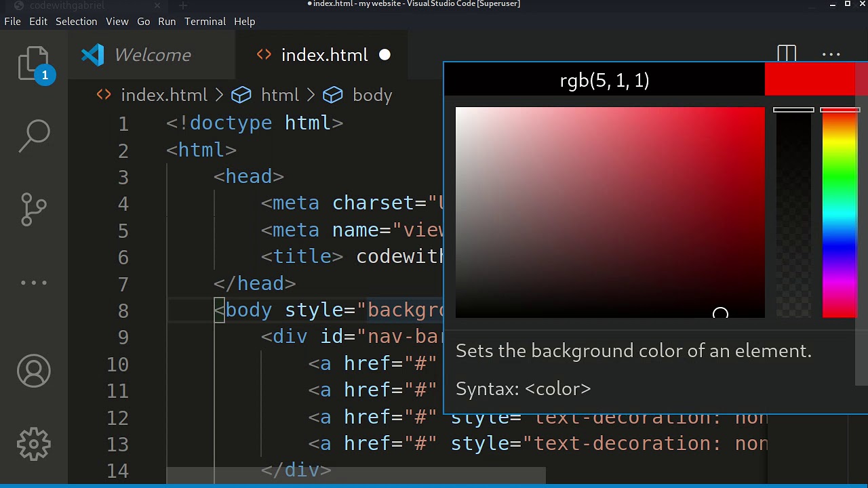The image size is (868, 488).
Task: Show additional views ellipsis in activity bar
Action: tap(34, 283)
